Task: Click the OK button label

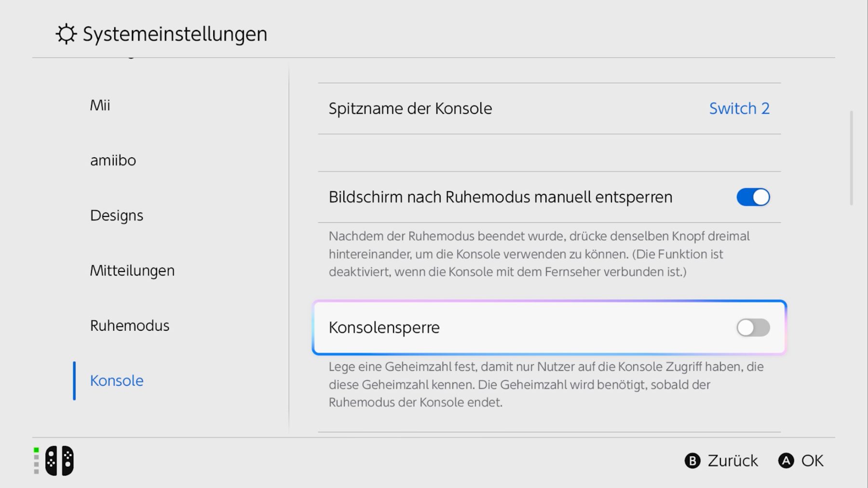Action: coord(812,461)
